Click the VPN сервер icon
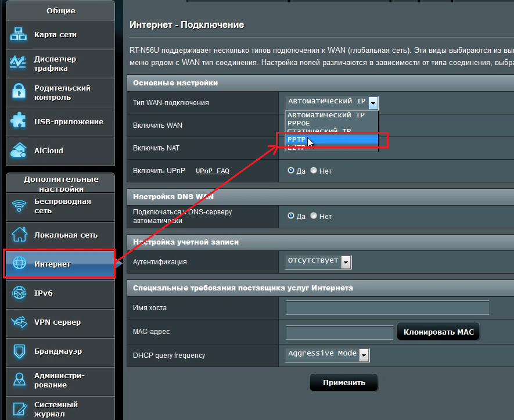The width and height of the screenshot is (514, 420). click(x=19, y=322)
